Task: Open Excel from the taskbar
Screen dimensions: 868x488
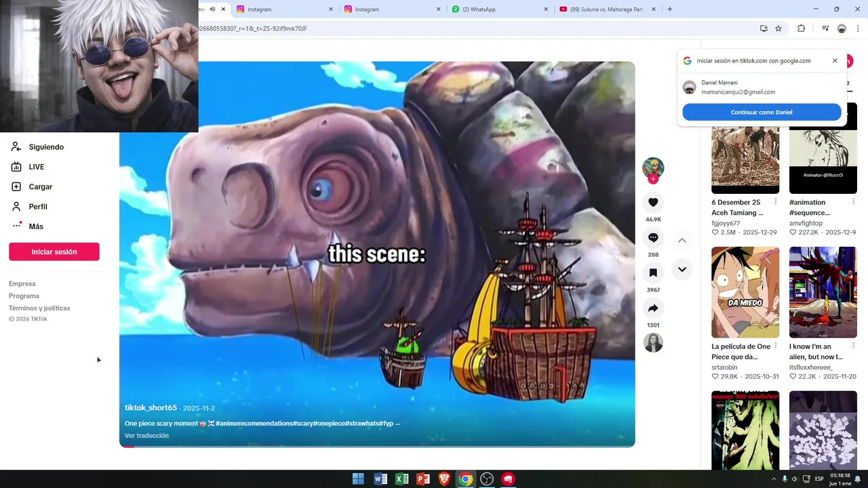Action: pyautogui.click(x=401, y=479)
